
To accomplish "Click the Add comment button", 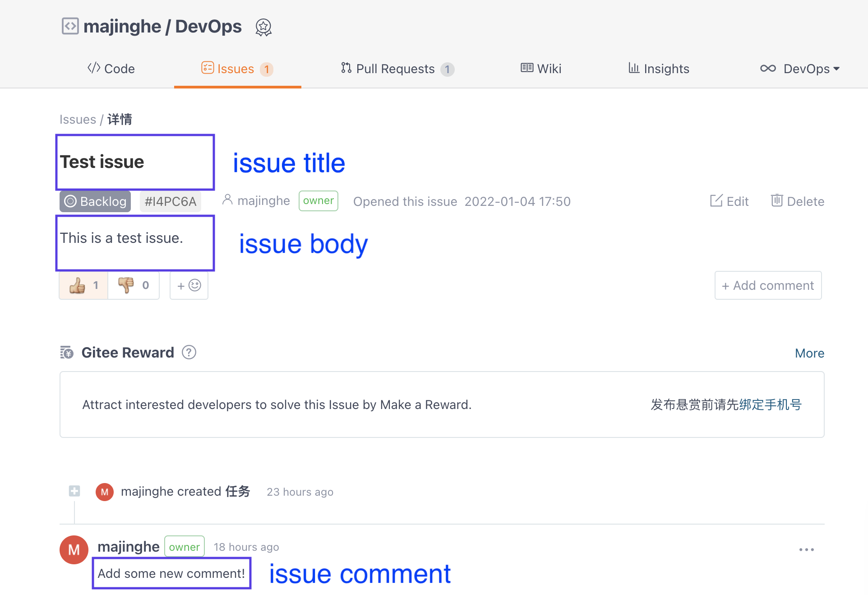I will pyautogui.click(x=768, y=285).
